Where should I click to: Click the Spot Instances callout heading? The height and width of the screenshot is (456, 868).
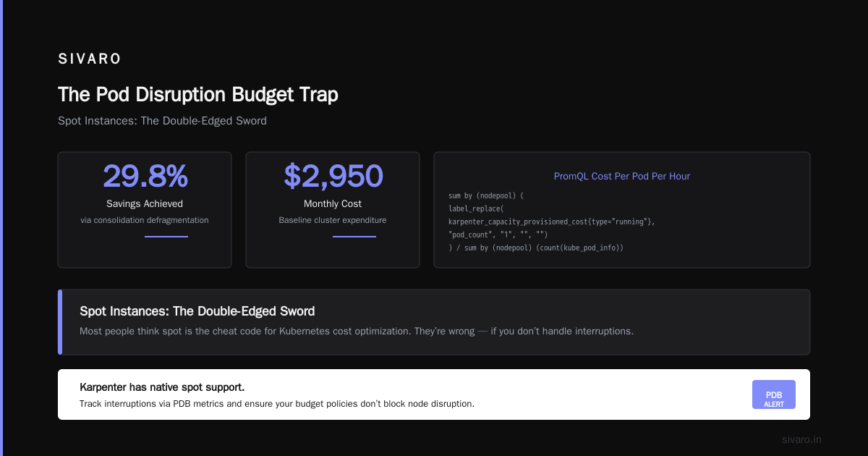click(197, 311)
